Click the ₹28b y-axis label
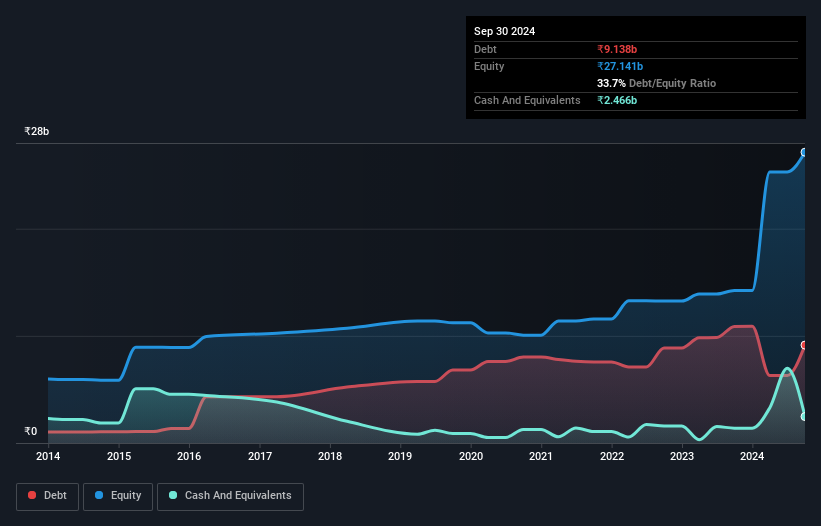 pos(37,131)
